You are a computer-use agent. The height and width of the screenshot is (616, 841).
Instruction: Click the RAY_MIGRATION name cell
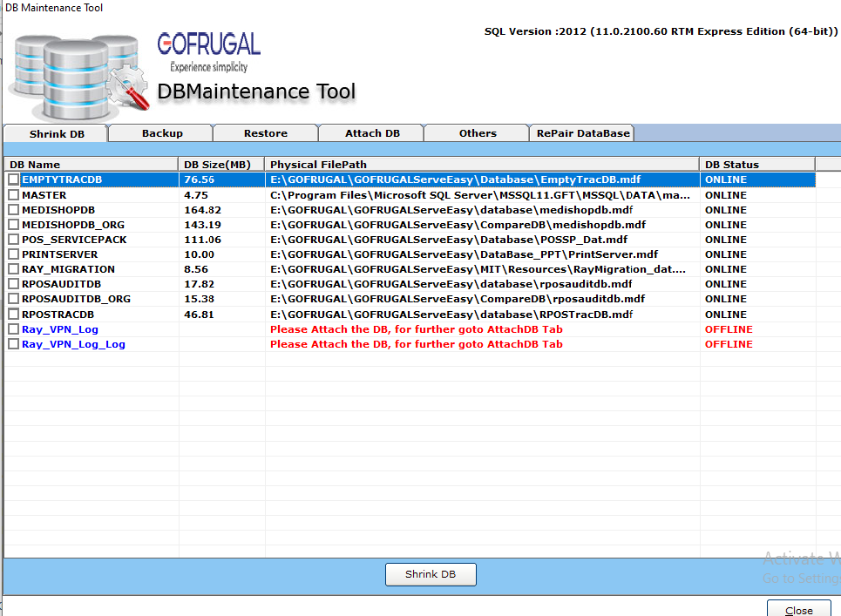[68, 269]
